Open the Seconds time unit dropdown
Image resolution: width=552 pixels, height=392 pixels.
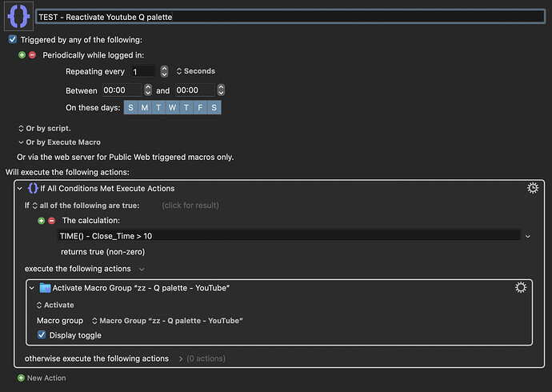pos(195,71)
